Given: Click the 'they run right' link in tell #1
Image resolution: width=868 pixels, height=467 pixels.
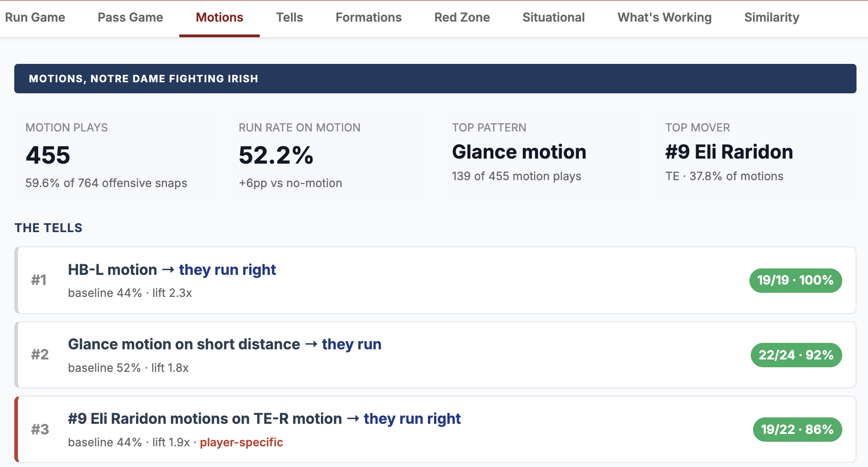Looking at the screenshot, I should point(227,270).
